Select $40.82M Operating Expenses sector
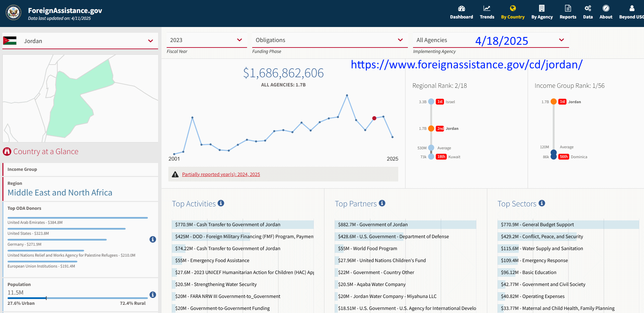Image resolution: width=644 pixels, height=313 pixels. (568, 296)
